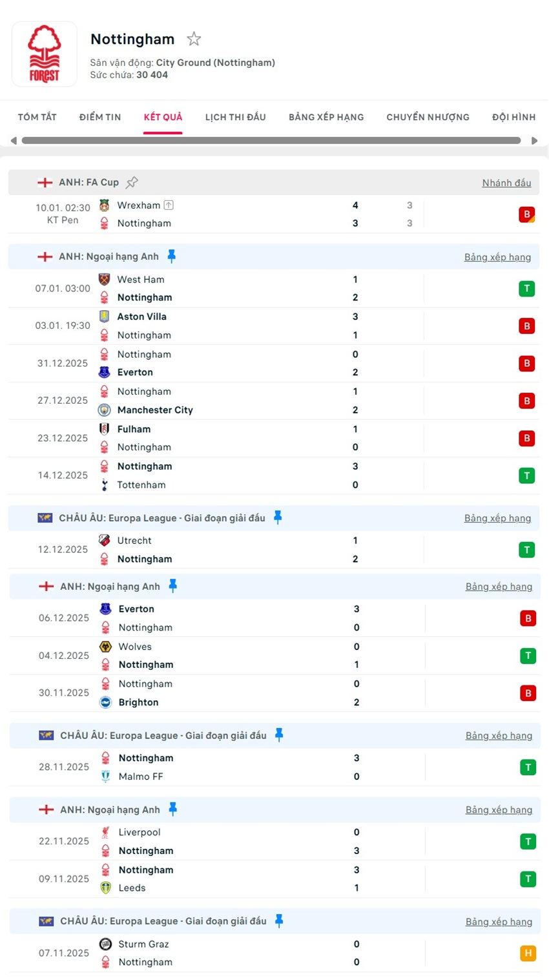The image size is (549, 980).
Task: Unpin the first Ngoại hạng Anh section
Action: 171,256
